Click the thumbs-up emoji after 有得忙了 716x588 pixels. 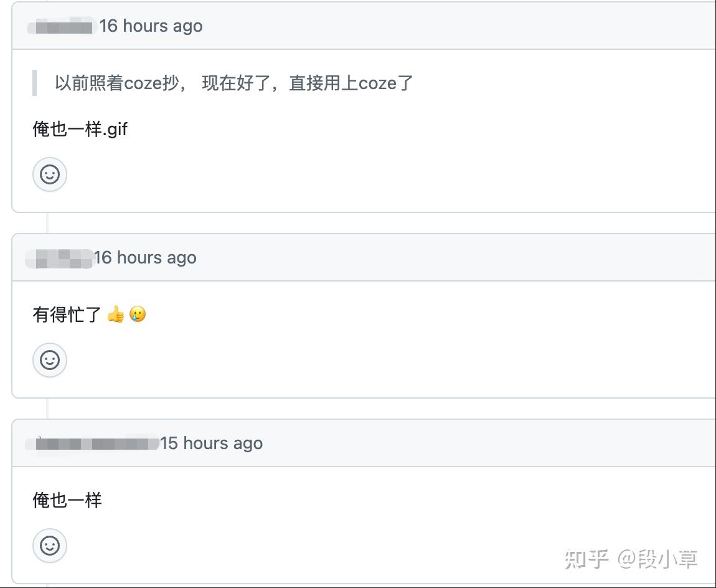[x=116, y=315]
